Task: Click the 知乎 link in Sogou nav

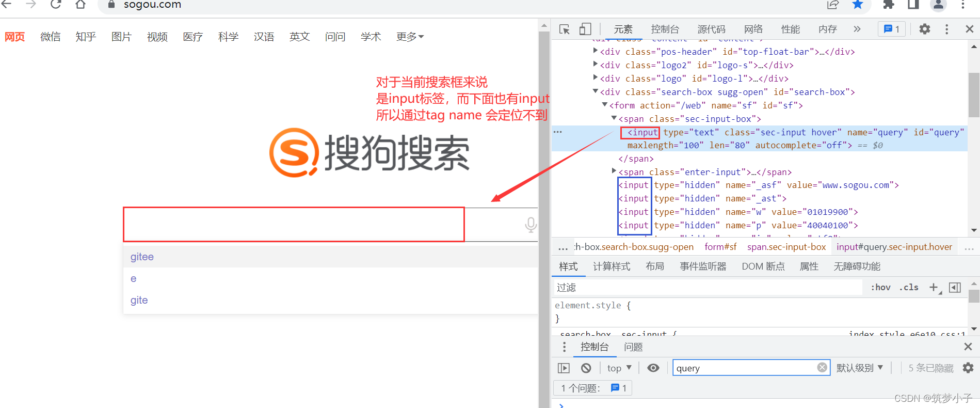Action: coord(86,37)
